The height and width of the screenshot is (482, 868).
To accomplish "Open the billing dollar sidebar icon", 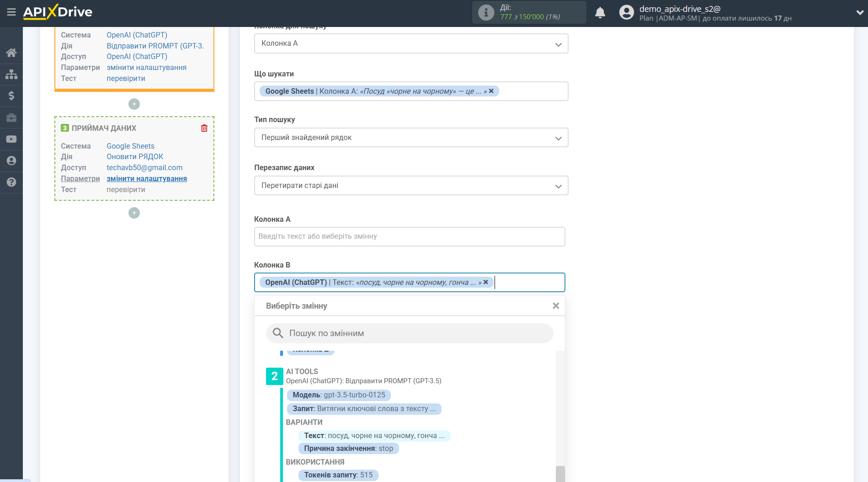I will [11, 96].
